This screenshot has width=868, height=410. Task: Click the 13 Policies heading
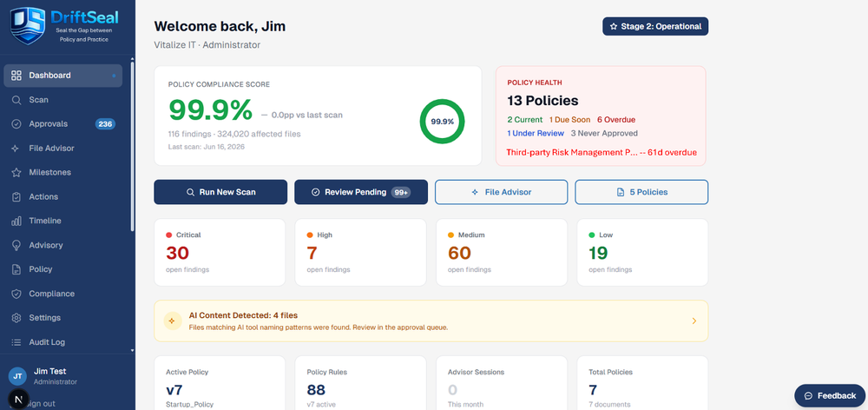[x=542, y=101]
